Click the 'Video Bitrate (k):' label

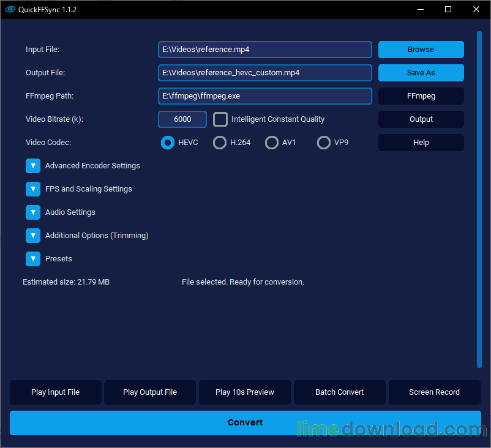point(54,119)
